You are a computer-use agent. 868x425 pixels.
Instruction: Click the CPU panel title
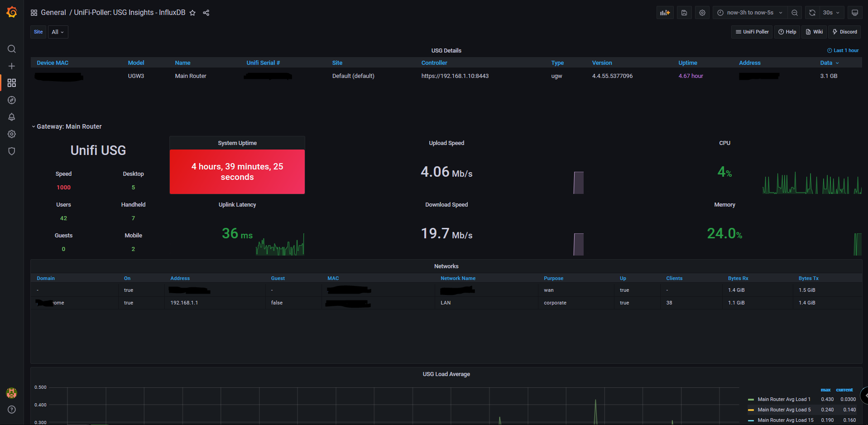pyautogui.click(x=724, y=143)
